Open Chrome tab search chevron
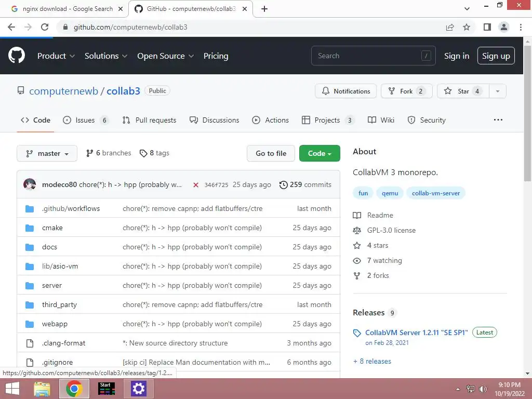 point(467,9)
